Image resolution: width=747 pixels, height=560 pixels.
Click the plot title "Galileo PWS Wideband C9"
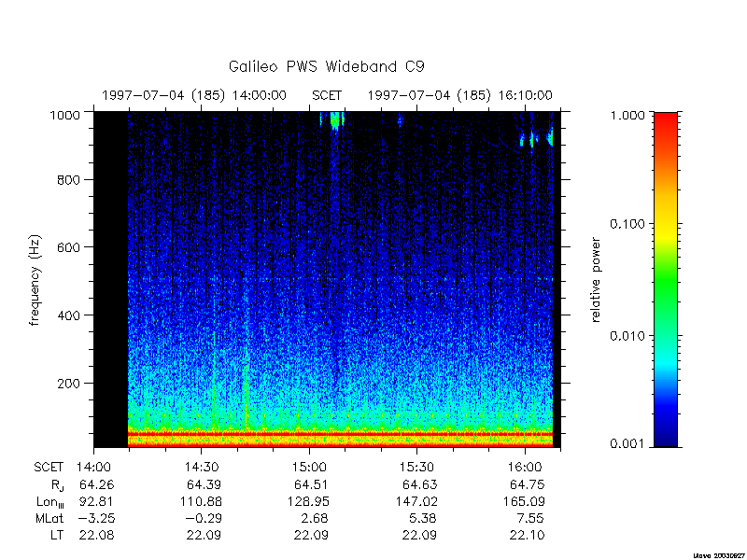pos(326,66)
